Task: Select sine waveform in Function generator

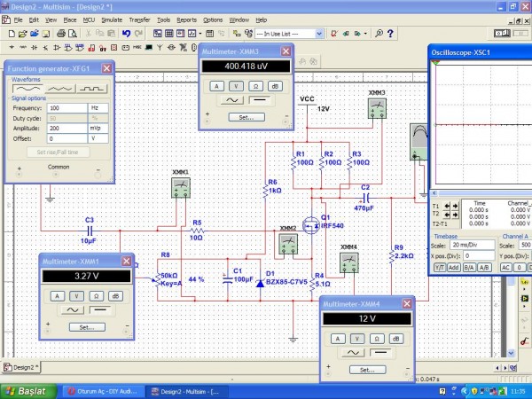Action: 25,90
